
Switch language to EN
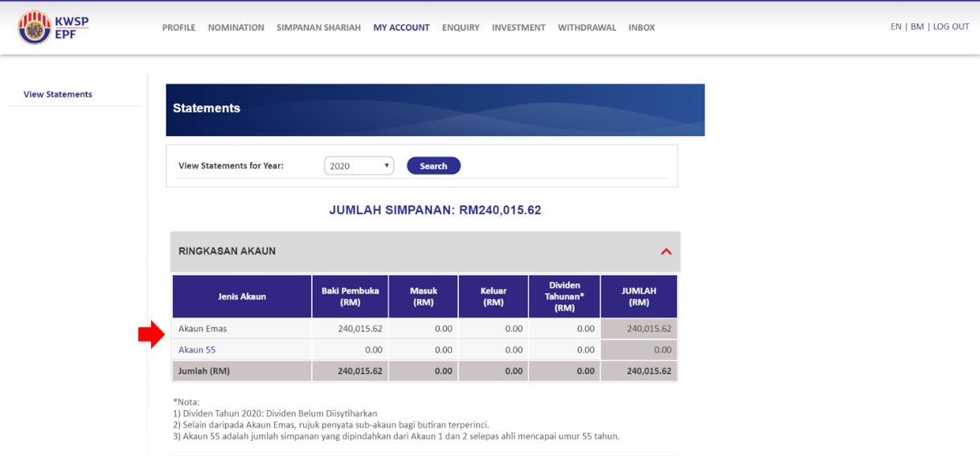coord(896,27)
